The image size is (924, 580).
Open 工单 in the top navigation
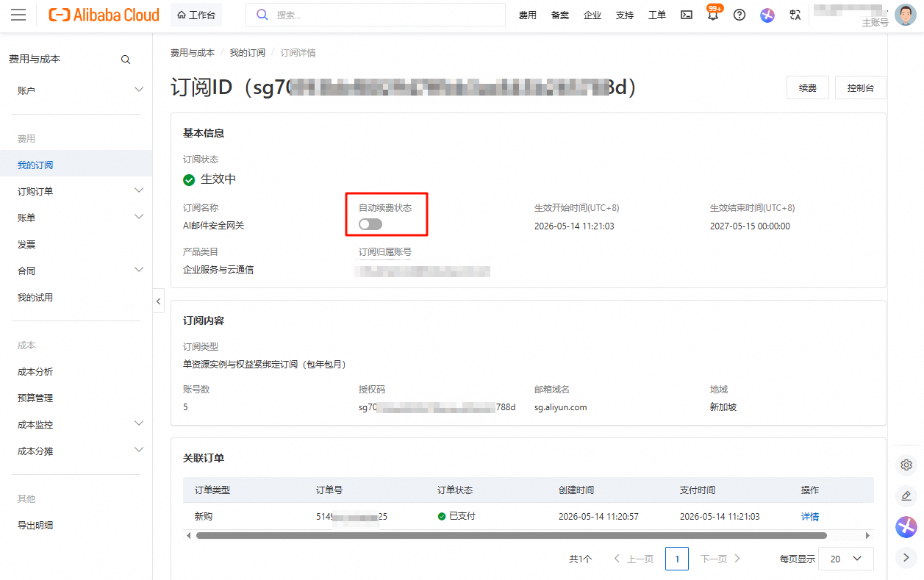click(657, 15)
